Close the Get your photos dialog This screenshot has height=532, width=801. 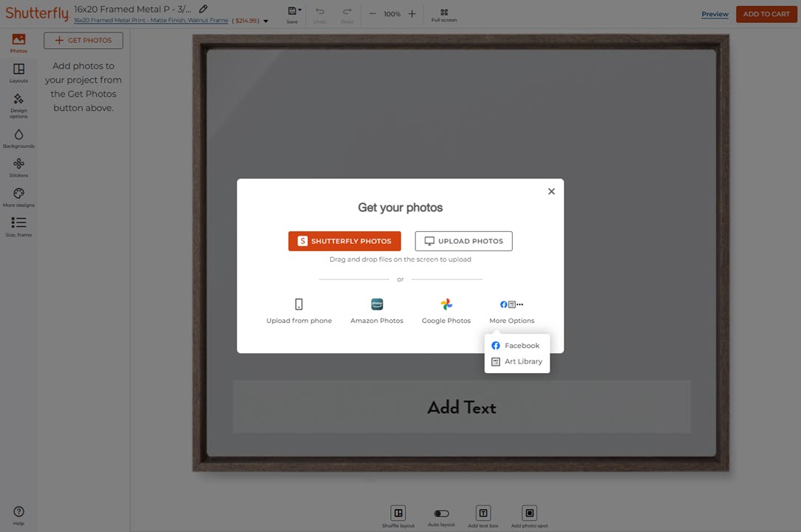(551, 191)
